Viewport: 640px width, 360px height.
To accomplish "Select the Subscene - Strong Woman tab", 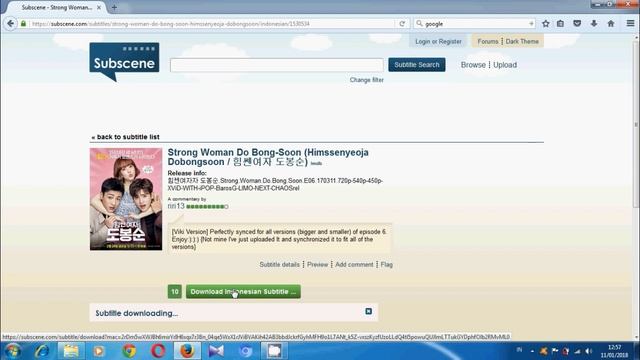I will click(56, 7).
